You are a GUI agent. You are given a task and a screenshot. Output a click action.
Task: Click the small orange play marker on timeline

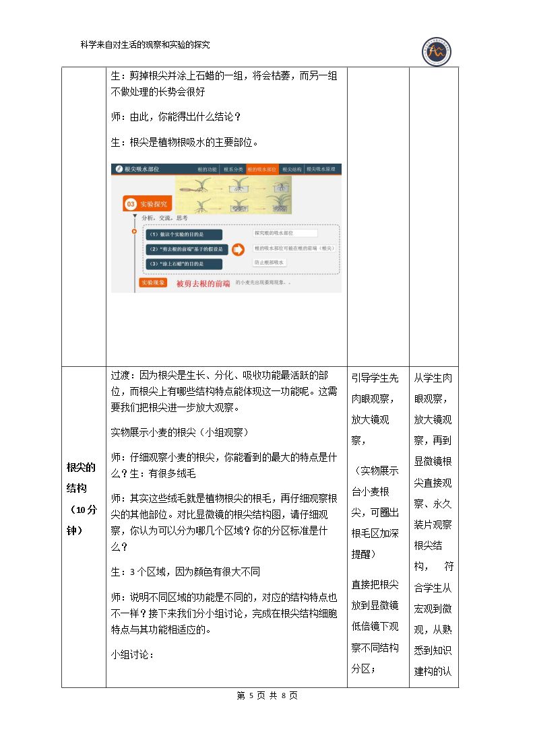tap(135, 232)
